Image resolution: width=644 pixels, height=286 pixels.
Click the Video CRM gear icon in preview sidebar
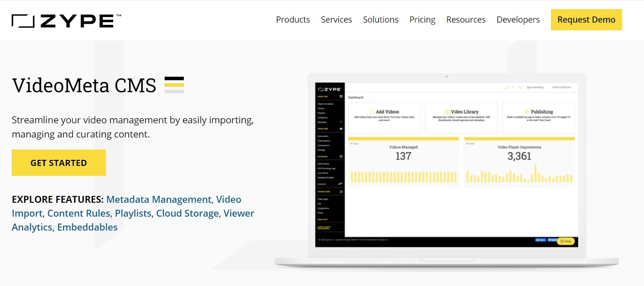point(341,129)
